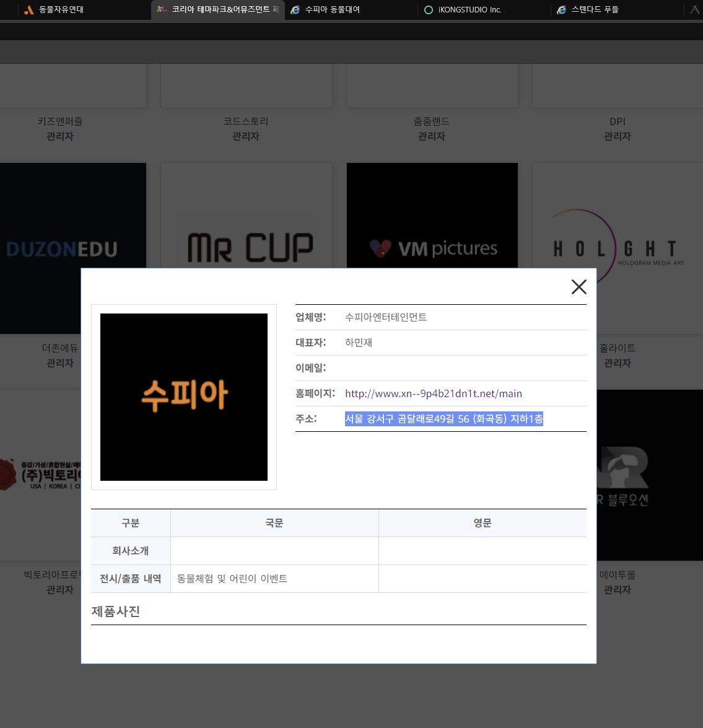Click the representative name 하민재
The height and width of the screenshot is (728, 703).
tap(358, 343)
